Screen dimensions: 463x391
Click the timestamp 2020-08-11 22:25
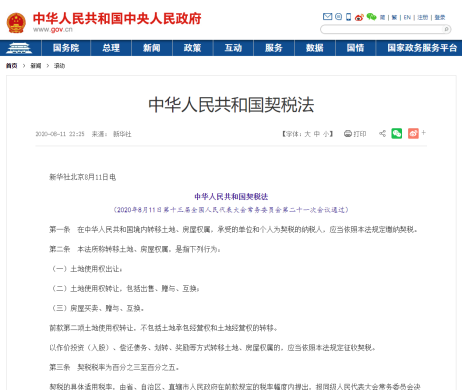coord(60,134)
